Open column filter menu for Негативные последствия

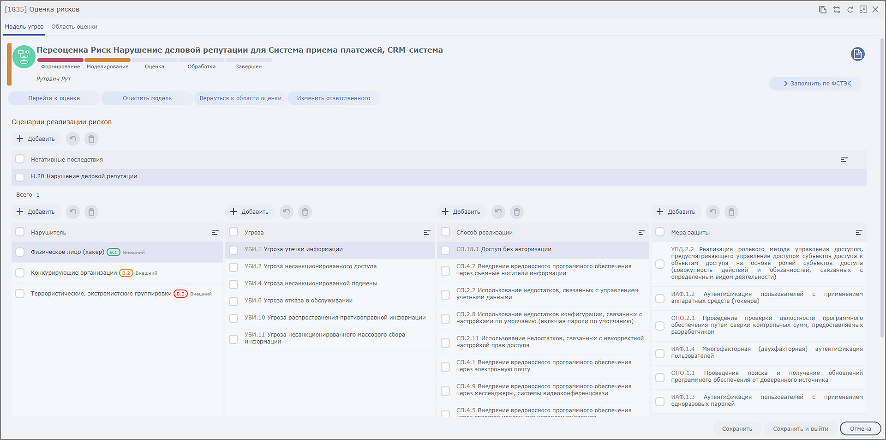844,159
